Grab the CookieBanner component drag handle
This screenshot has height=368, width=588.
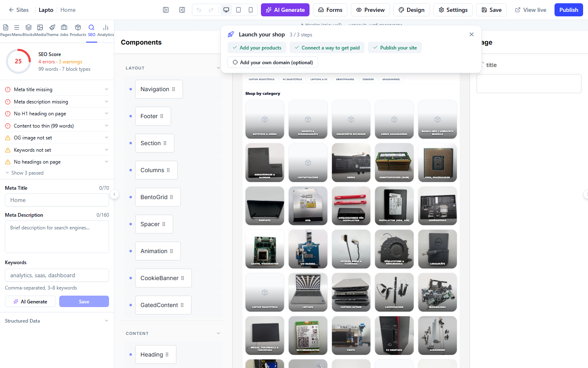183,278
